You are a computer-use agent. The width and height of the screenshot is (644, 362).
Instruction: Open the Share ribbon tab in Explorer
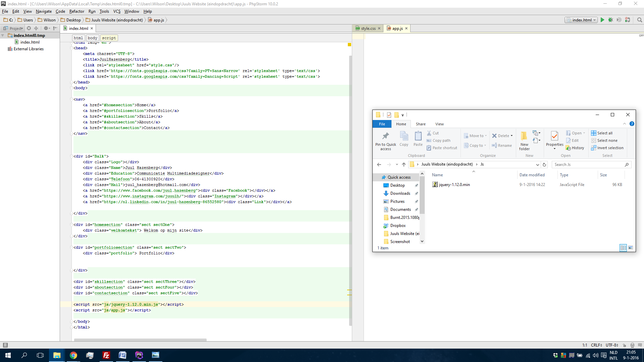(x=421, y=124)
